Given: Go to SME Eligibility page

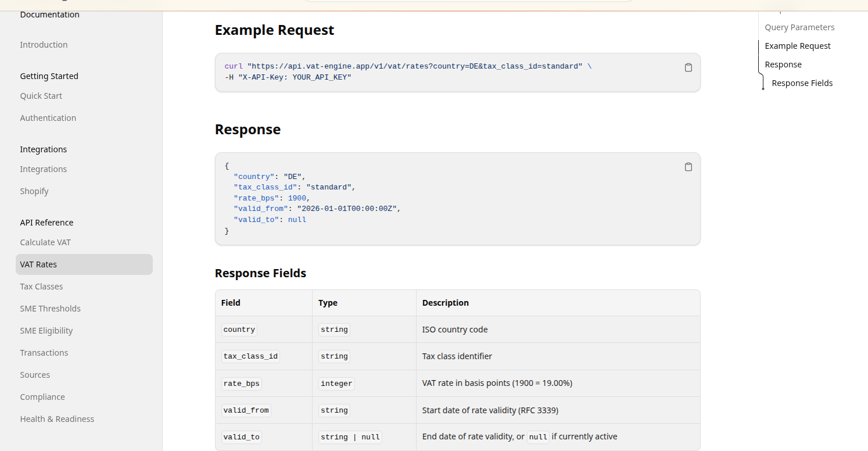Looking at the screenshot, I should pos(46,331).
